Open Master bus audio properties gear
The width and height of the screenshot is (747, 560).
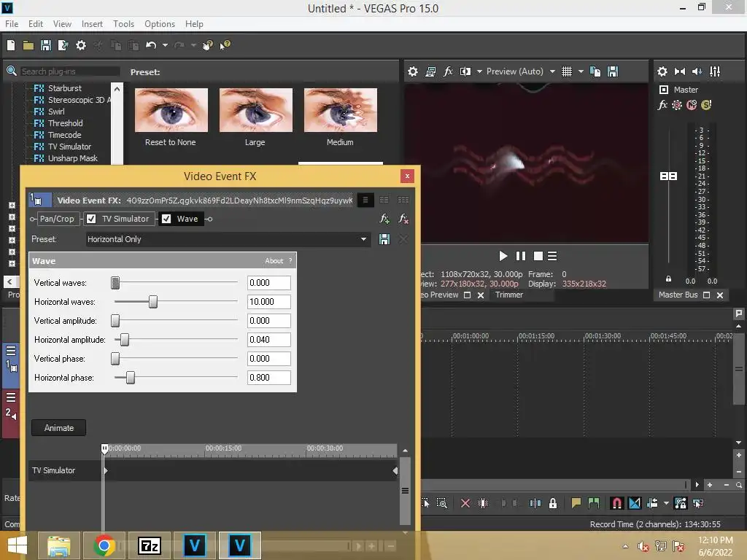[x=662, y=71]
